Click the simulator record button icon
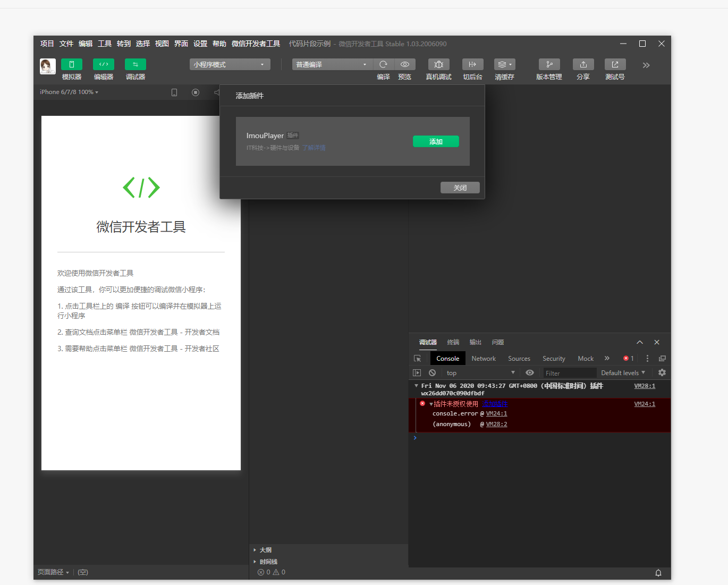 click(196, 92)
